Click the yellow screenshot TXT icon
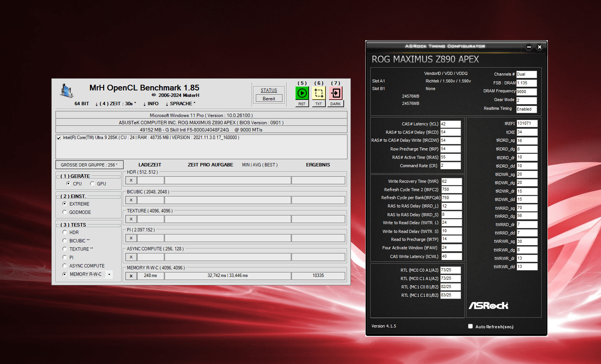 pos(319,93)
